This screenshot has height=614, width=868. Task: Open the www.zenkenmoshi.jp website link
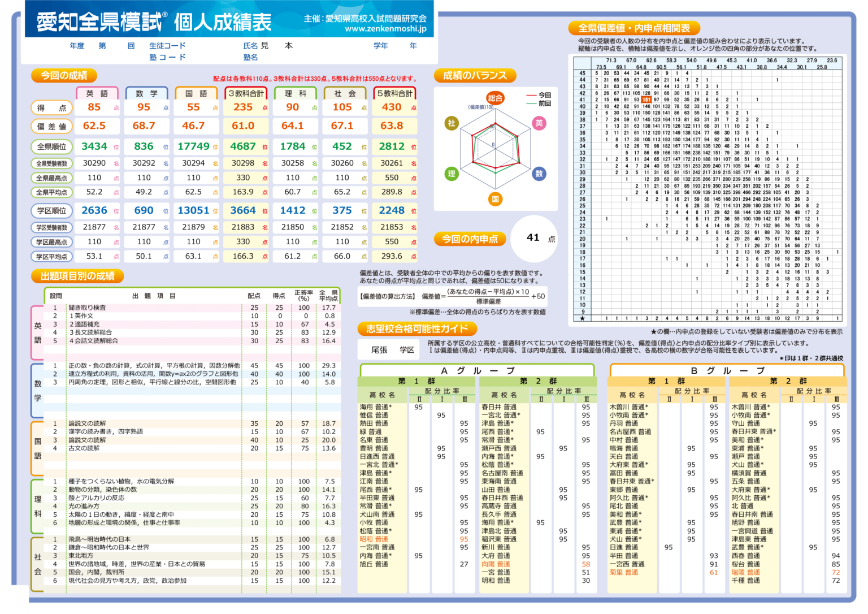385,28
